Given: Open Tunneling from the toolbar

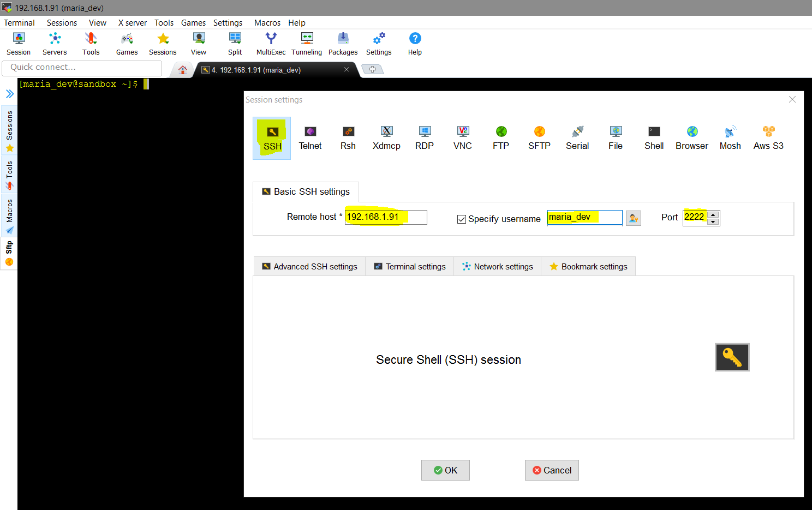Looking at the screenshot, I should pos(307,44).
